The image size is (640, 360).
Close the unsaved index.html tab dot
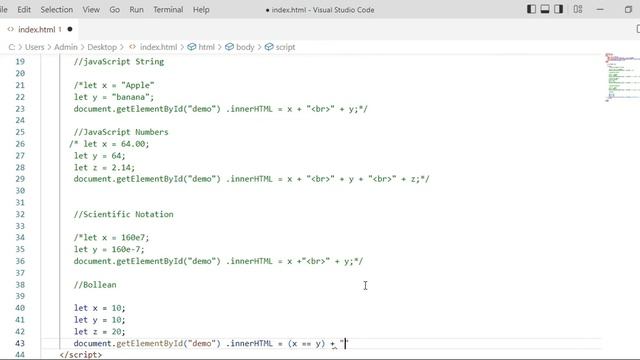(x=70, y=29)
